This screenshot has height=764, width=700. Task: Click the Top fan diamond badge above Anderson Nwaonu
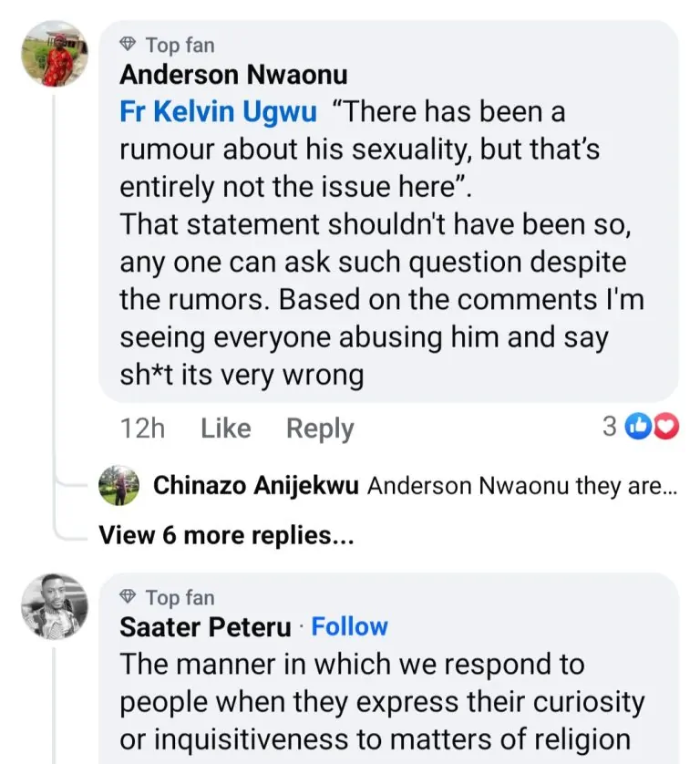(129, 45)
